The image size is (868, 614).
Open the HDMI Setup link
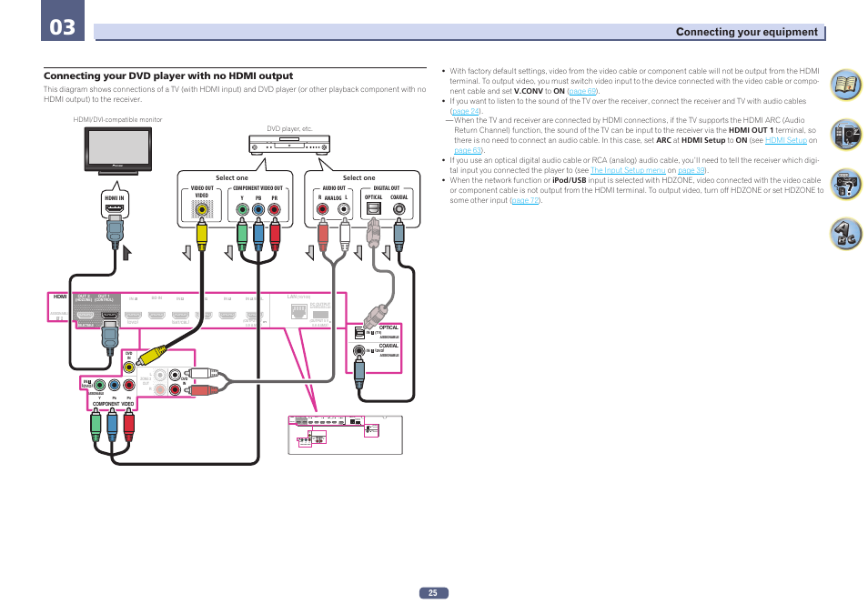point(785,141)
